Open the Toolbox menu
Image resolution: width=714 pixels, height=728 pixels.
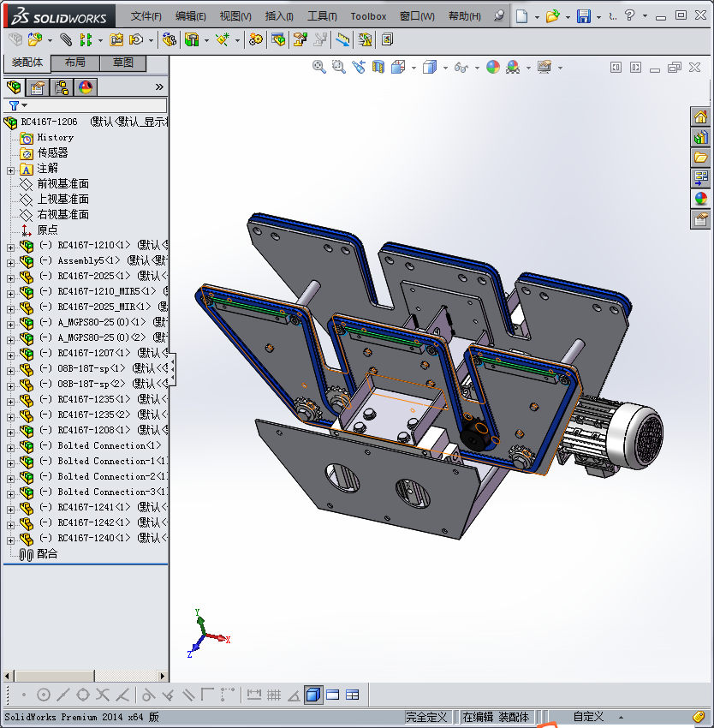[x=368, y=16]
